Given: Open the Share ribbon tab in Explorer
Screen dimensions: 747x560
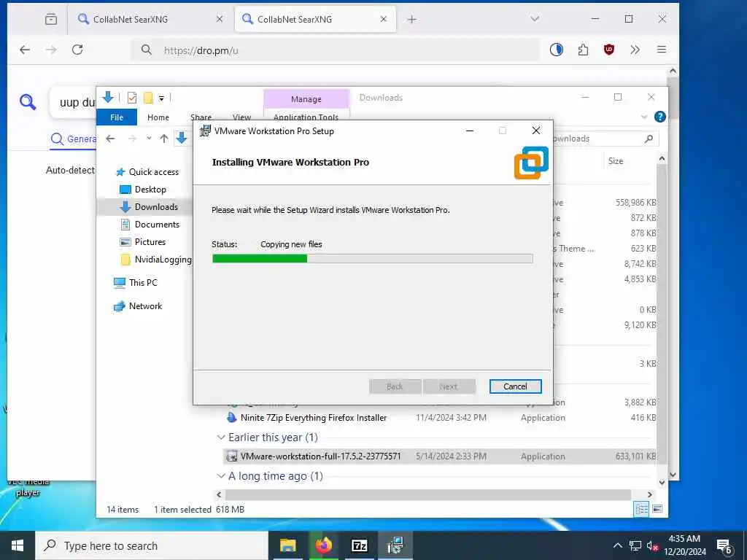Looking at the screenshot, I should pyautogui.click(x=201, y=117).
